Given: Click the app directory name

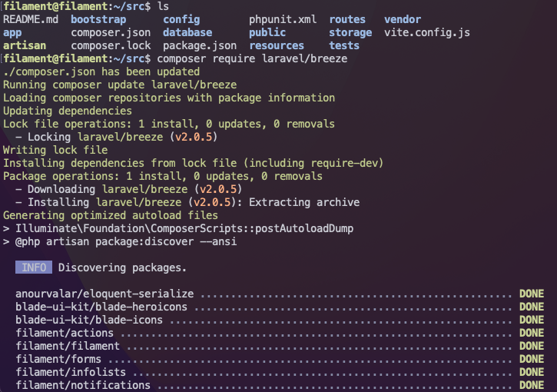Looking at the screenshot, I should coord(12,33).
